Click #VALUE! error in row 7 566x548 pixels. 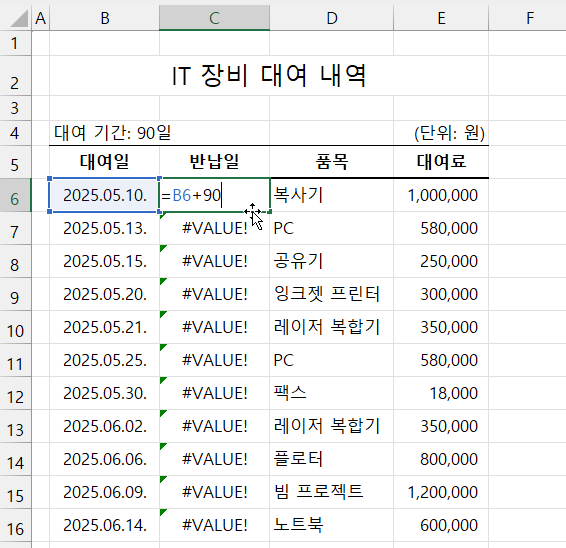[x=214, y=228]
